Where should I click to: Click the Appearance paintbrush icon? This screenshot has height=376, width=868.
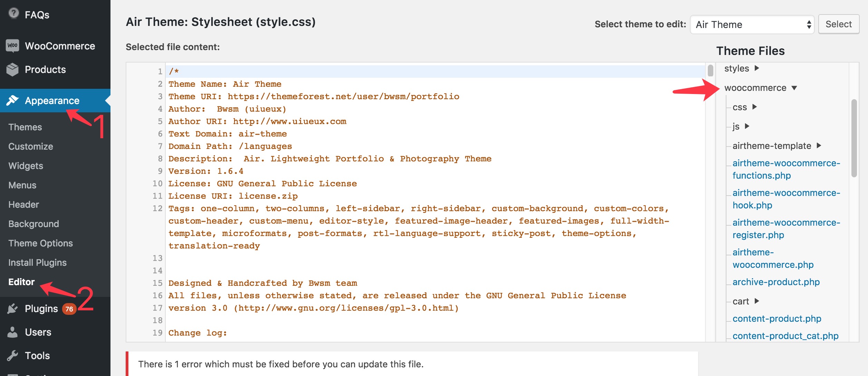coord(12,101)
